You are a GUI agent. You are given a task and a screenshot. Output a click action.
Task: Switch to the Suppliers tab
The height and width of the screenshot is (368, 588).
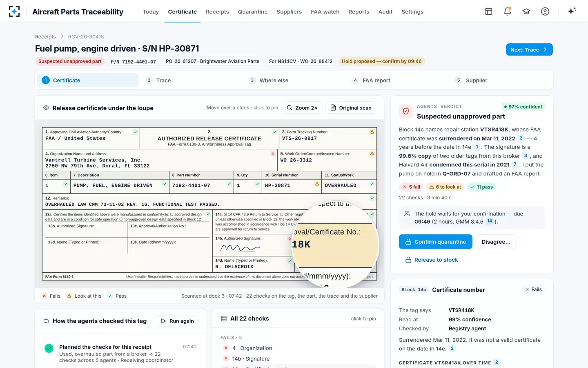coord(289,12)
